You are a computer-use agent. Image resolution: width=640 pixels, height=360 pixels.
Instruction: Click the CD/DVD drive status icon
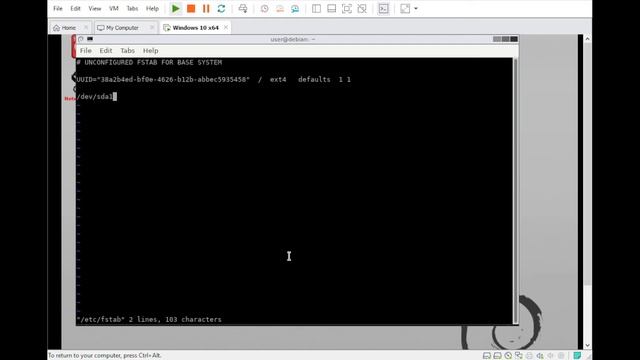[x=508, y=356]
